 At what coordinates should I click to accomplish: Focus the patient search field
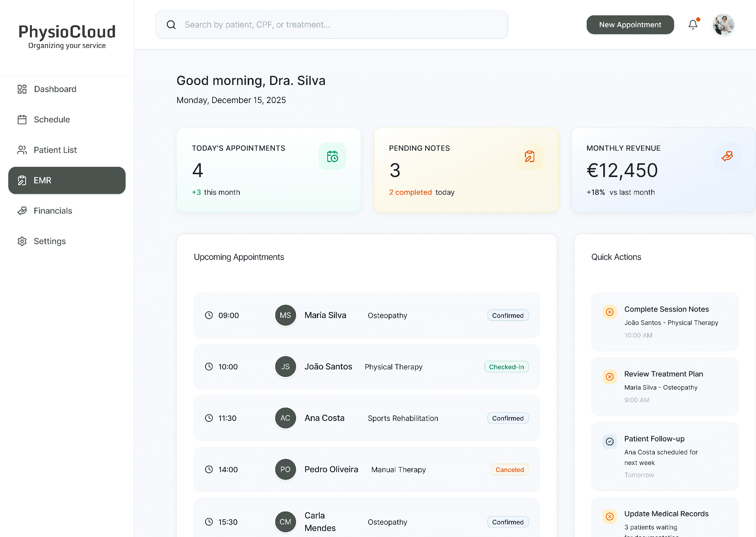click(x=332, y=25)
